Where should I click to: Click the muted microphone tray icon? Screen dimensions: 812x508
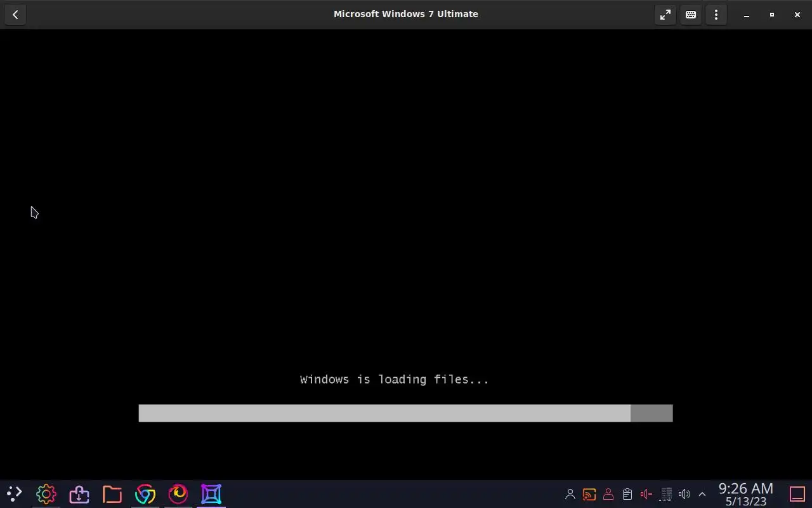pos(646,494)
